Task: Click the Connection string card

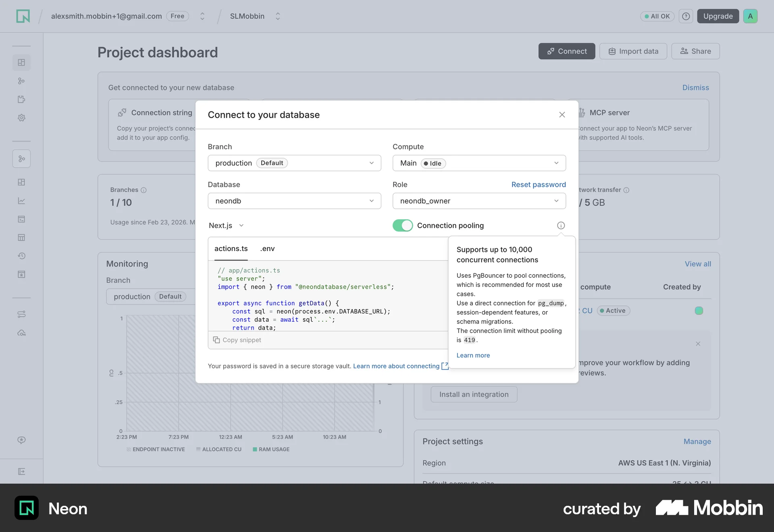Action: (152, 125)
